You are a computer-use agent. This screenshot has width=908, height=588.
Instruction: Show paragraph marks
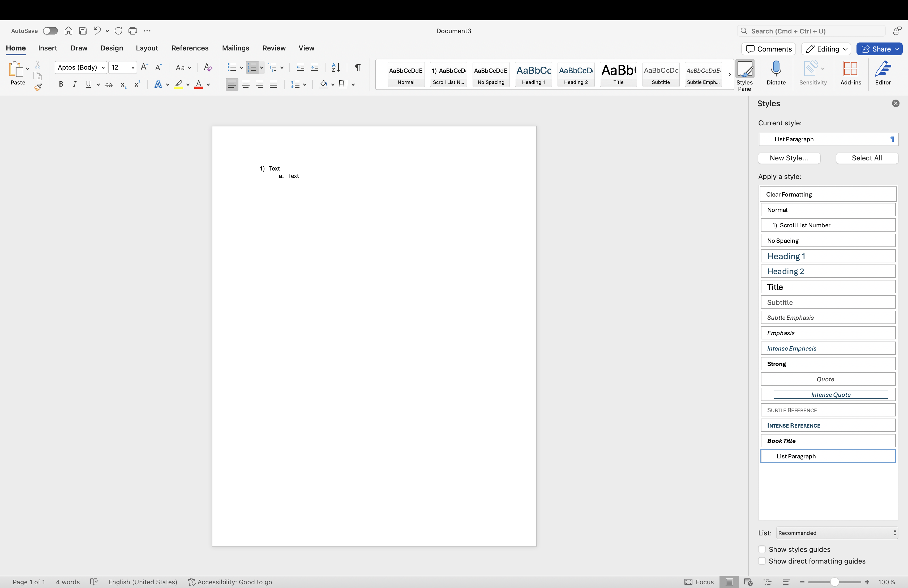(357, 67)
